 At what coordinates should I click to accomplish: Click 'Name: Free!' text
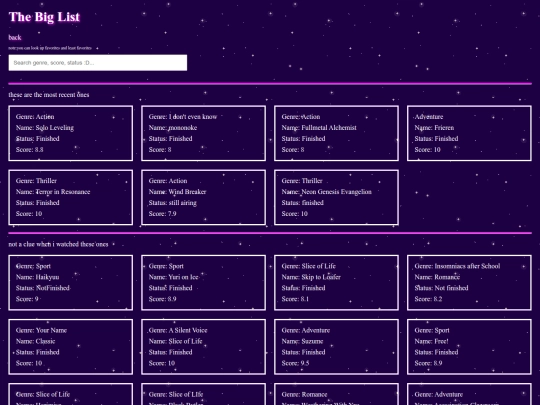tap(432, 341)
